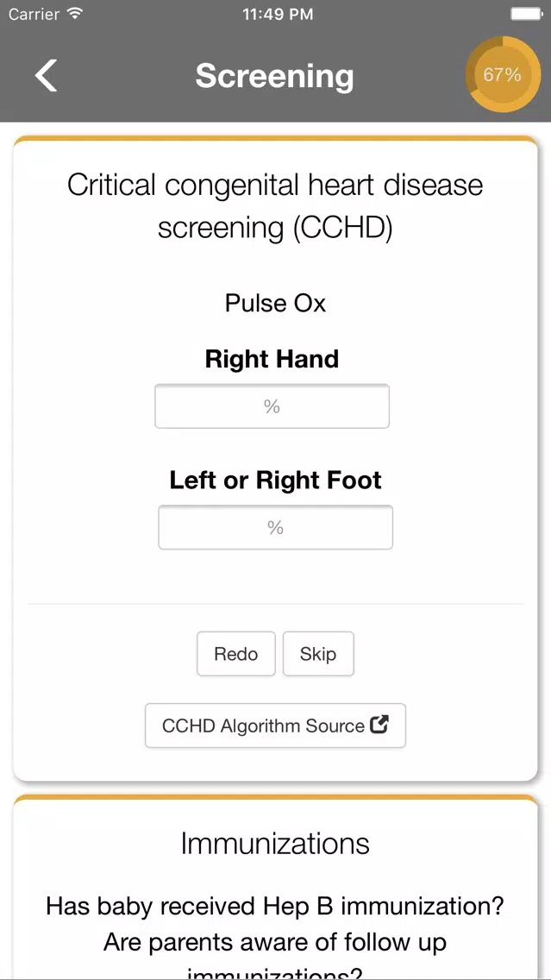Viewport: 551px width, 980px height.
Task: Open the Immunizations card heading
Action: pyautogui.click(x=276, y=843)
